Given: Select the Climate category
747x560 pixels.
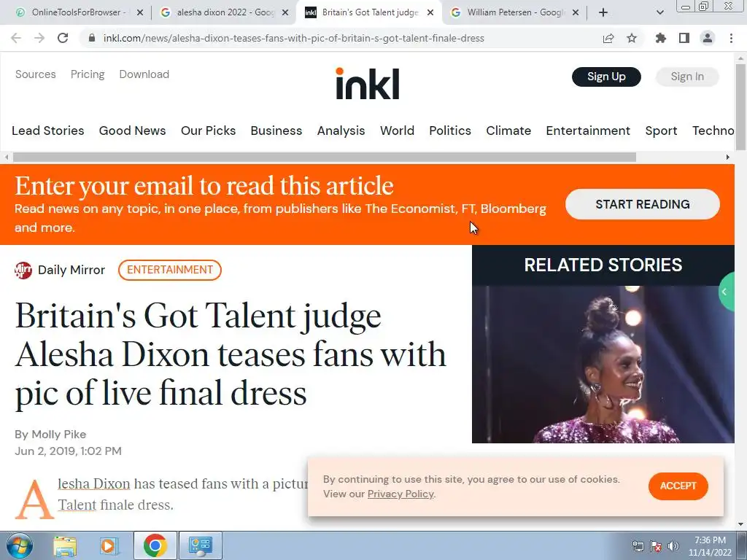Looking at the screenshot, I should pyautogui.click(x=508, y=131).
